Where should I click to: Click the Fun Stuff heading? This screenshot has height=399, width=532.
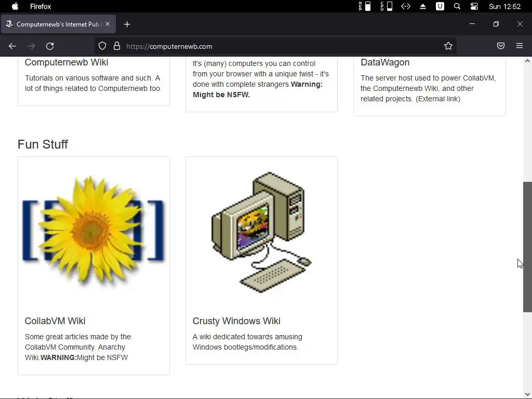[x=43, y=144]
